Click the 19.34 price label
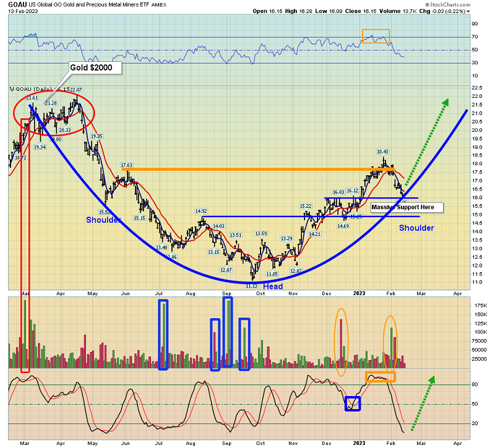 (40, 147)
